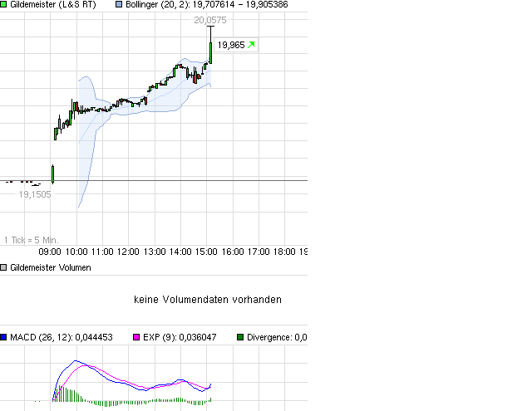Click the green Gildemeister (L&S RT) legend swatch
Viewport: 532px width, 411px height.
click(x=3, y=4)
